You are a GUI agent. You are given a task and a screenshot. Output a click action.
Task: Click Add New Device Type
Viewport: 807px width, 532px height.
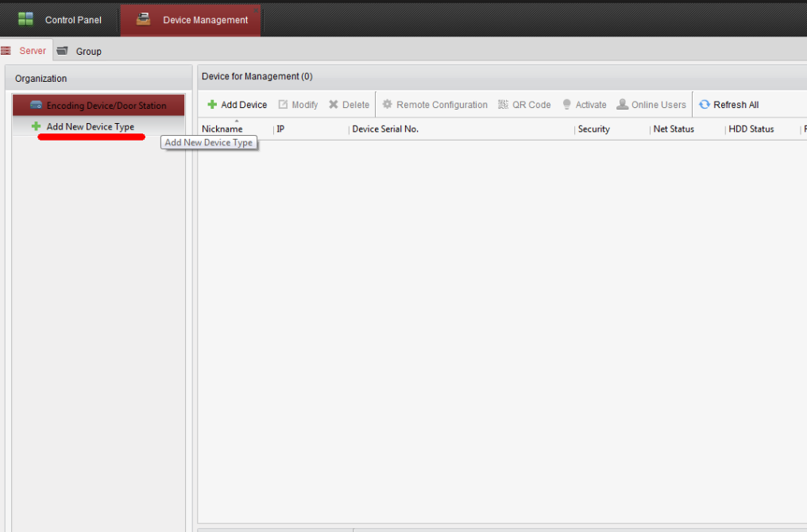click(90, 127)
